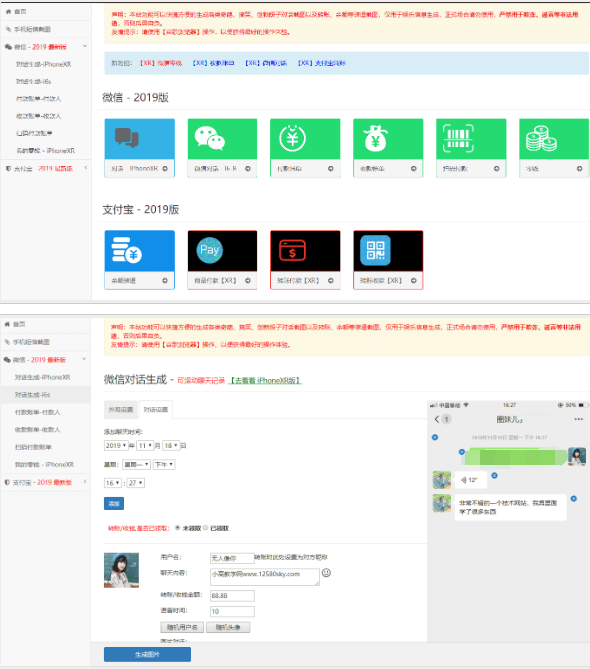Click the round Pay logo tile

coord(209,250)
